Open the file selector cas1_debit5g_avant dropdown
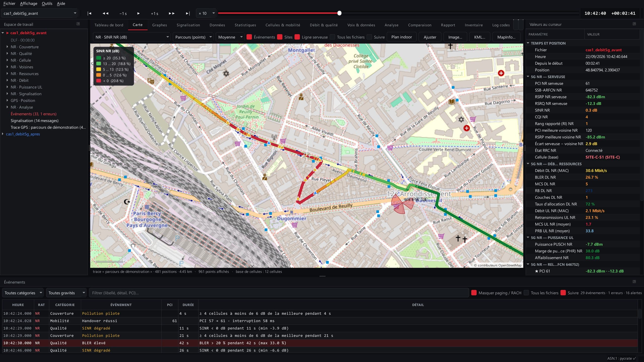This screenshot has height=362, width=644. pyautogui.click(x=39, y=13)
